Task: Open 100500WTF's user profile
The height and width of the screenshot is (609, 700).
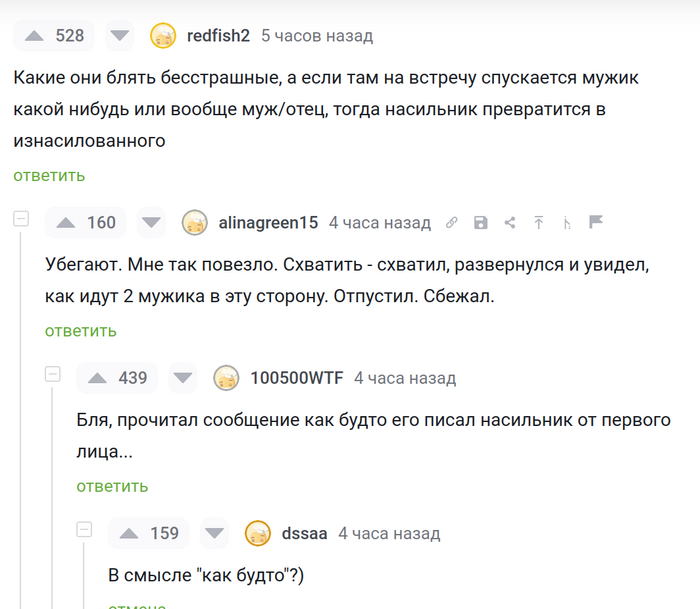Action: (x=296, y=378)
